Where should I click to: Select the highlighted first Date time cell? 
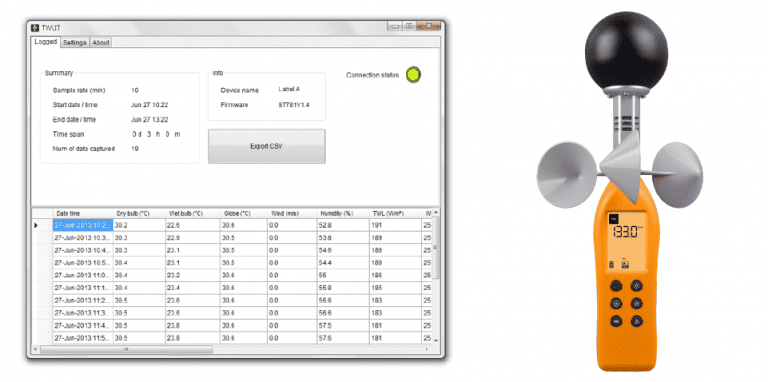[83, 225]
